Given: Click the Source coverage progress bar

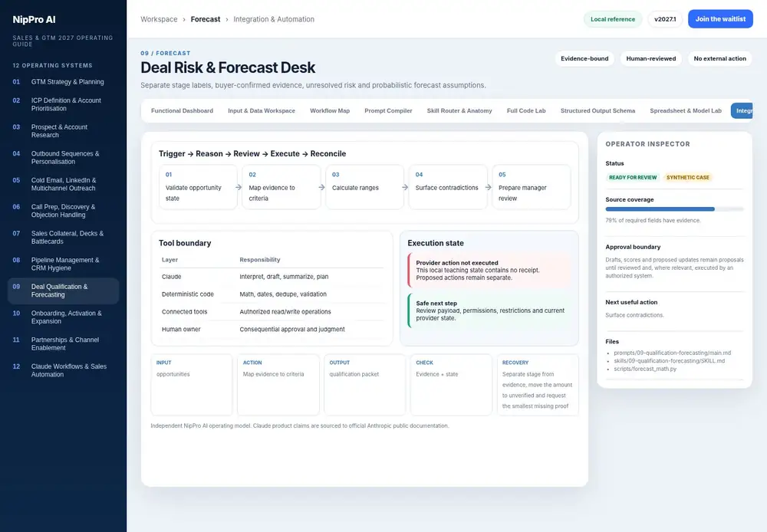Looking at the screenshot, I should pos(674,209).
